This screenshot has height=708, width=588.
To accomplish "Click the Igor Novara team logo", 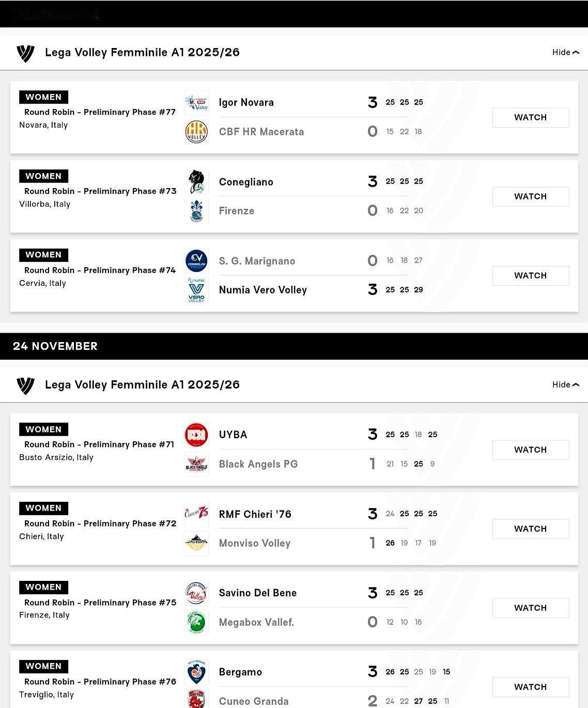I will click(196, 102).
